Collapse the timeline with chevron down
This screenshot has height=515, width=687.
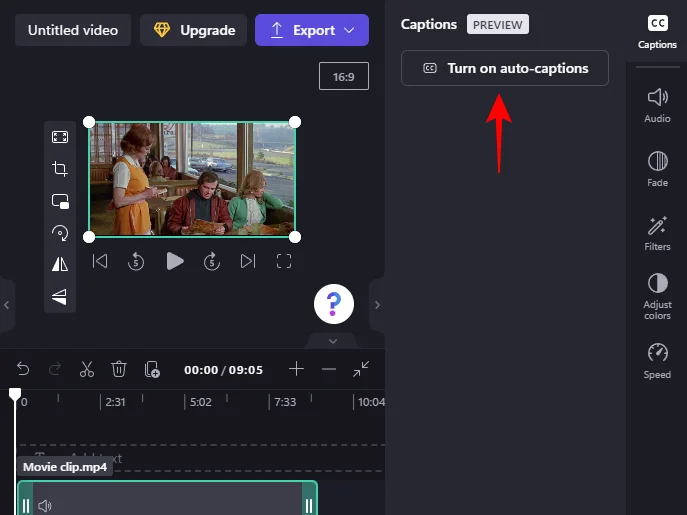pyautogui.click(x=333, y=341)
